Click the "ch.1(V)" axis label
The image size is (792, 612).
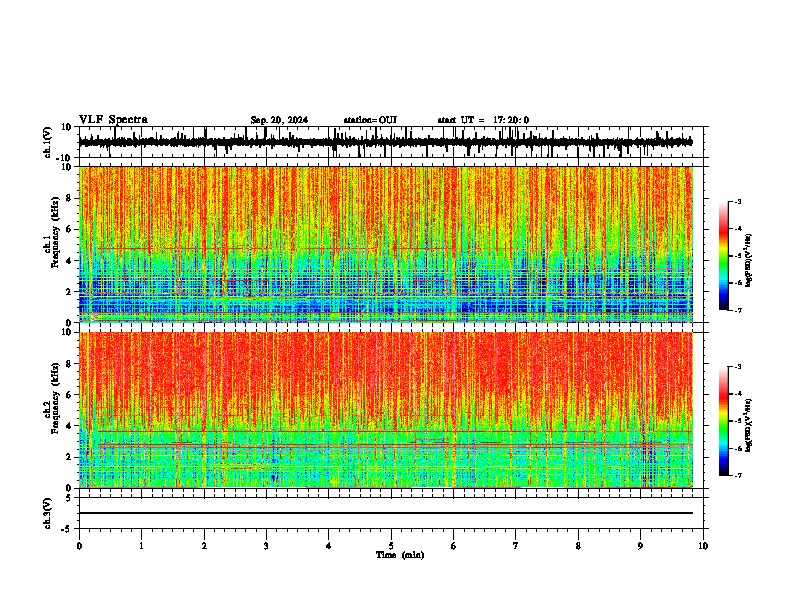click(x=48, y=142)
